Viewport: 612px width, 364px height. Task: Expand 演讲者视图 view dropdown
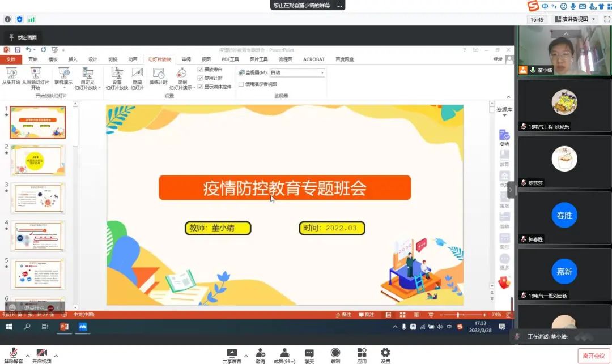click(x=593, y=19)
